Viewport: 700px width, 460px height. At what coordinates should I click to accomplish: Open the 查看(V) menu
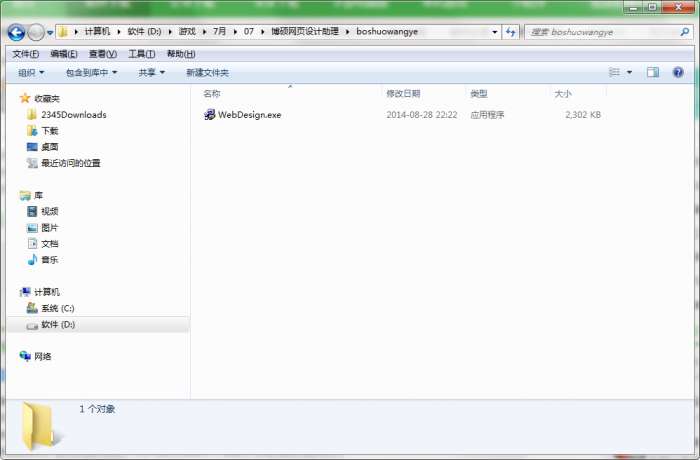click(103, 54)
